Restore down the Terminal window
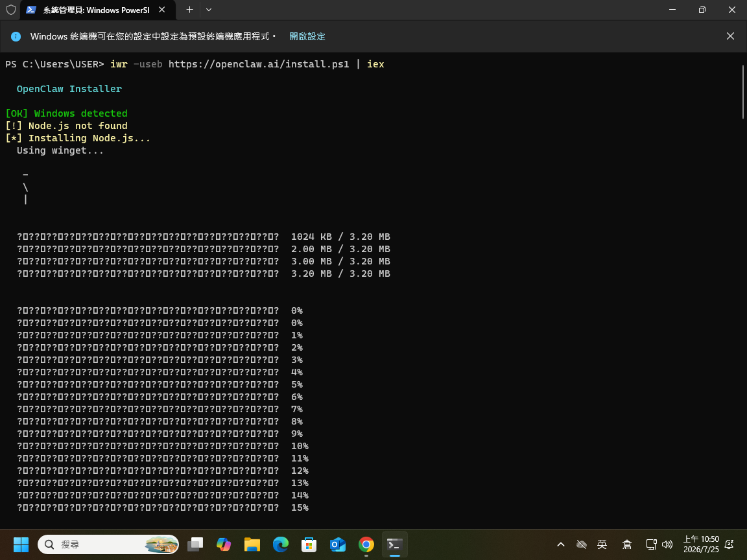The width and height of the screenshot is (747, 560). coord(702,10)
